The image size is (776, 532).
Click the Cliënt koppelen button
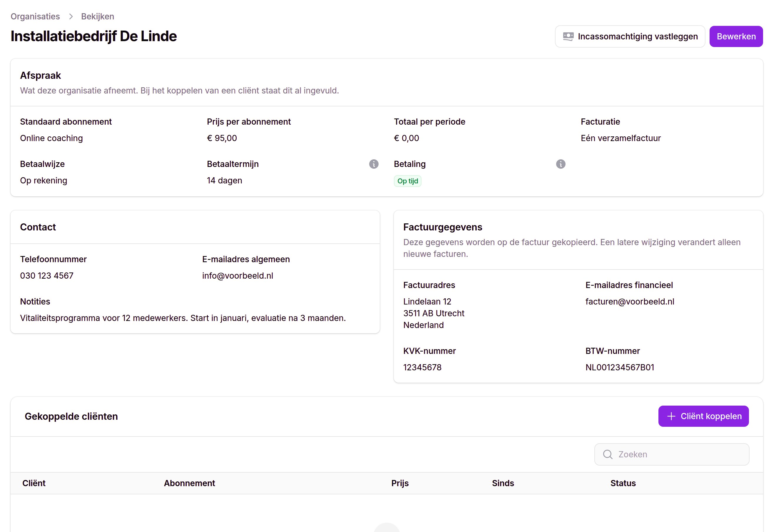(703, 416)
